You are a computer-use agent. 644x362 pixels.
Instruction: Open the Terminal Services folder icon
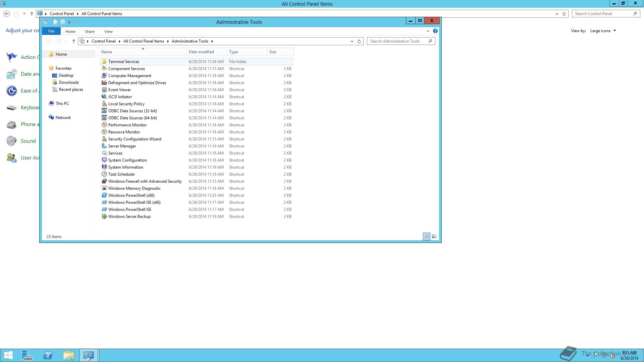click(x=104, y=61)
